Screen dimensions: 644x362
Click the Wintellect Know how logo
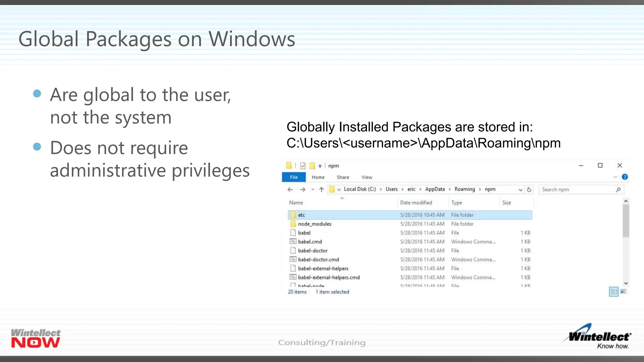(x=597, y=336)
